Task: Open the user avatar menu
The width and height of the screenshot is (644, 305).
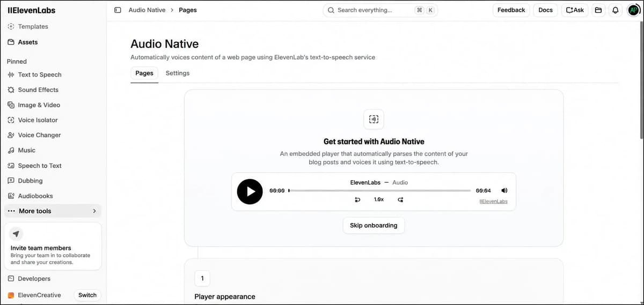Action: [633, 10]
